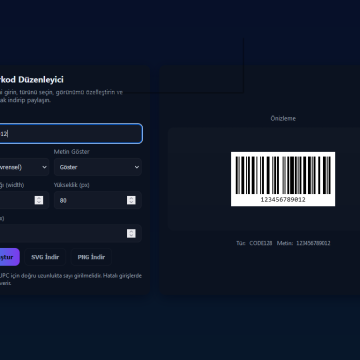Screen dimensions: 360x360
Task: Download barcode with PNG İndir
Action: tap(91, 257)
